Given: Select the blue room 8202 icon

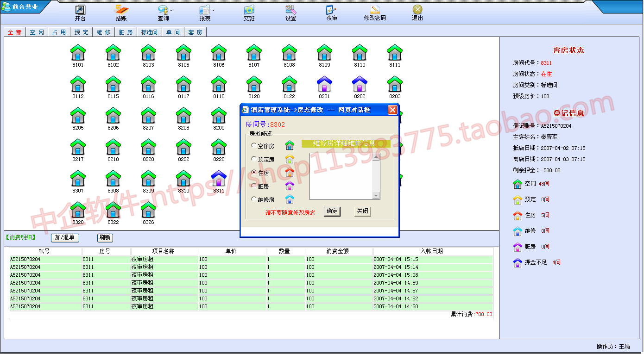Looking at the screenshot, I should coord(360,84).
